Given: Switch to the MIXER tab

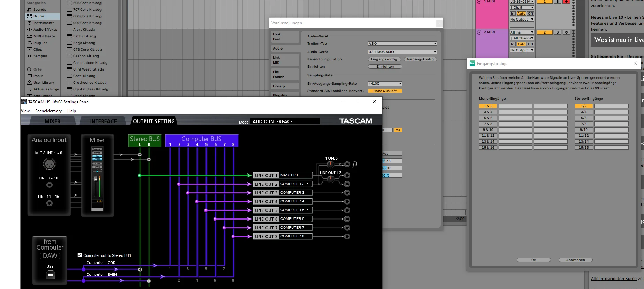Looking at the screenshot, I should tap(53, 121).
